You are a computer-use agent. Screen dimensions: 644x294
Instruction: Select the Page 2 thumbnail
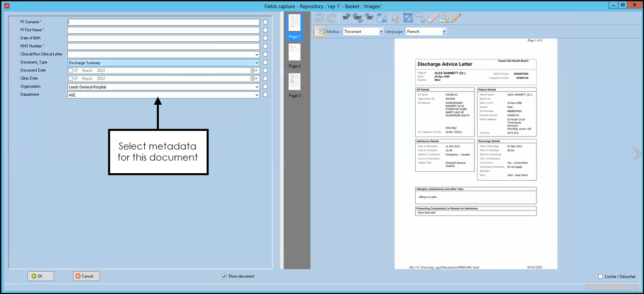pos(295,52)
